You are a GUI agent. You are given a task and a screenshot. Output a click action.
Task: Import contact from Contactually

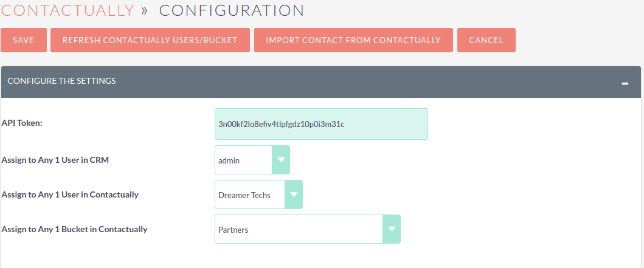click(x=353, y=40)
